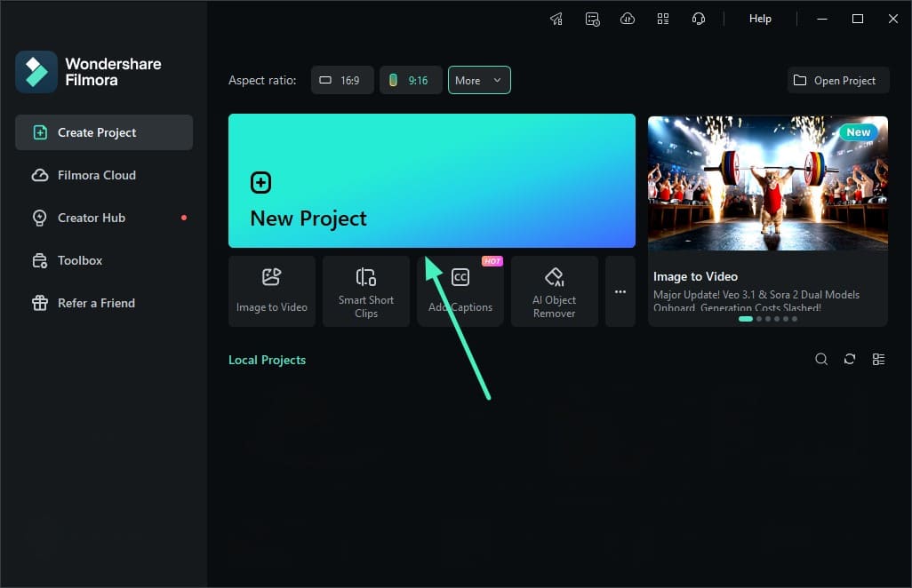
Task: Search within Local Projects
Action: 820,359
